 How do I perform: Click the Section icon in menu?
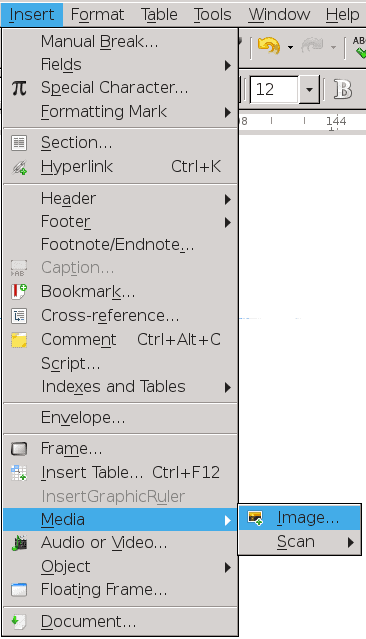[19, 143]
